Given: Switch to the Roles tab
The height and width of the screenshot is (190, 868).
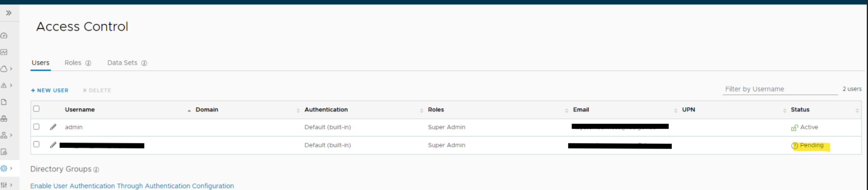Looking at the screenshot, I should (73, 63).
